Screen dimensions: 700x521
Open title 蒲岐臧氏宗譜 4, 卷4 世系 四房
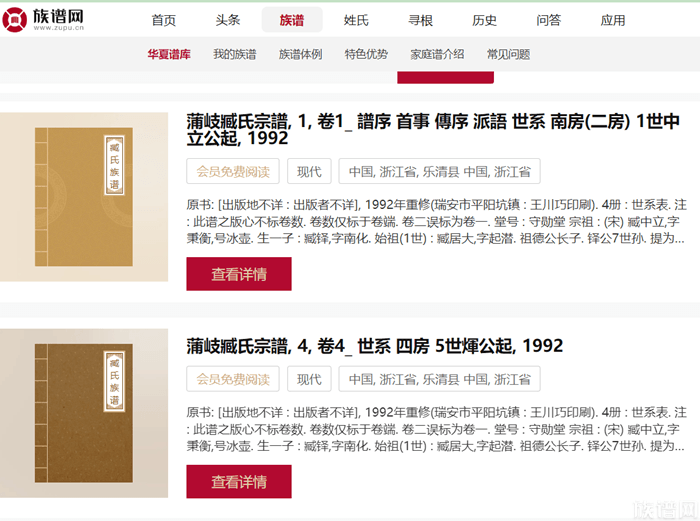(x=375, y=346)
